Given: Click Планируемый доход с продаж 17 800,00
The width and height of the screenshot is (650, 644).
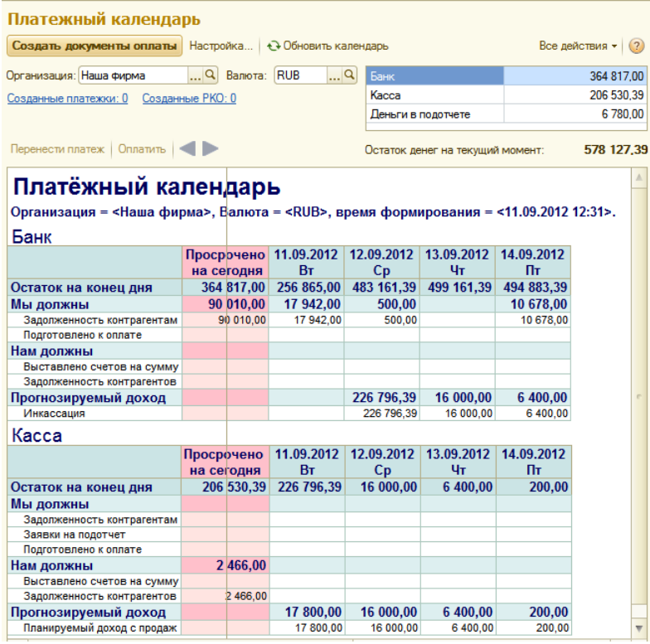Looking at the screenshot, I should click(307, 628).
